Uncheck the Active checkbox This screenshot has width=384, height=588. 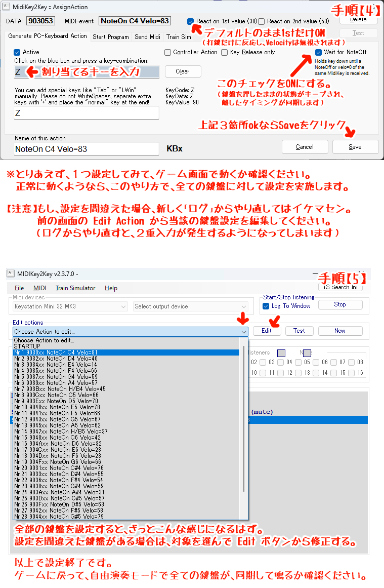17,52
